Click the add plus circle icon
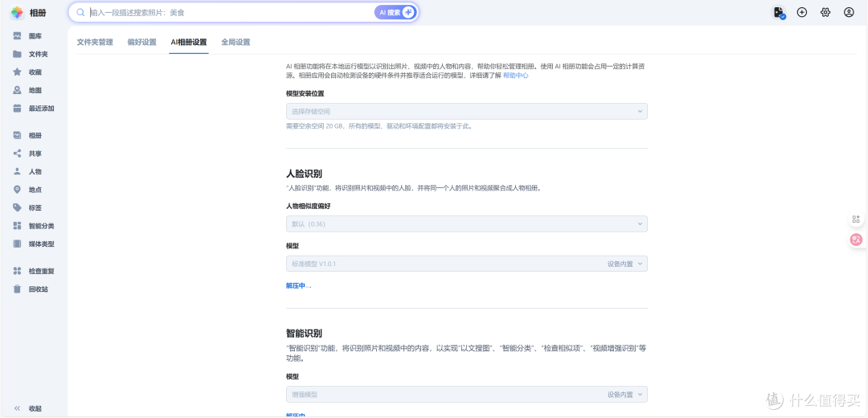This screenshot has height=418, width=868. (801, 12)
